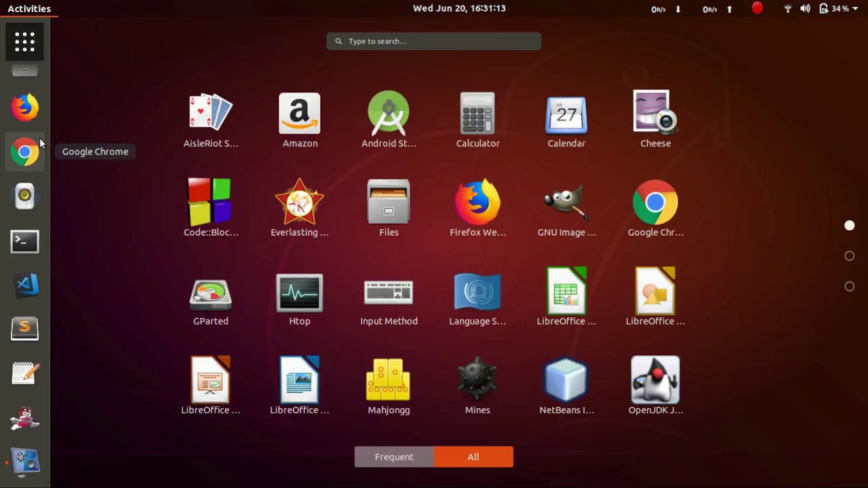Open the Mahjongg game

point(389,386)
